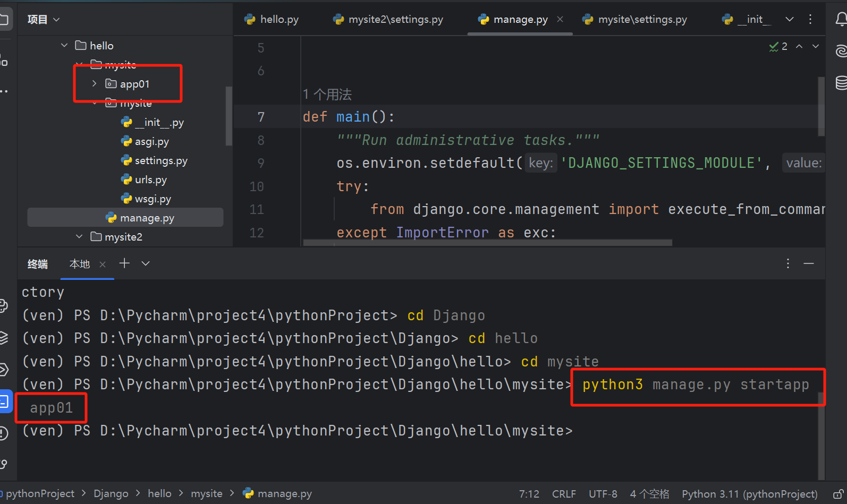Screen dimensions: 847x504
Task: Show more tool windows ellipsis
Action: [x=4, y=91]
